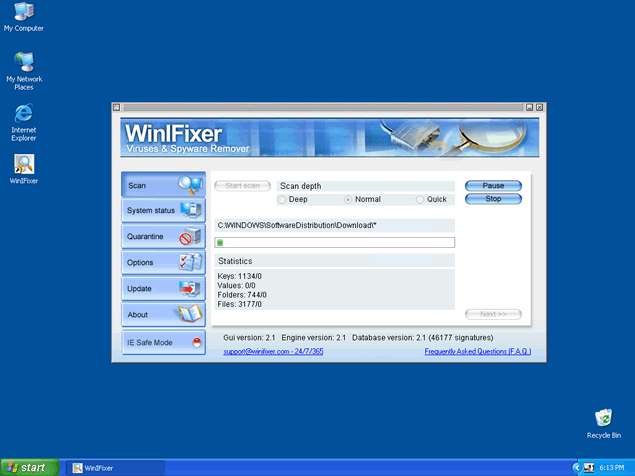The width and height of the screenshot is (635, 476).
Task: Choose the Quick scan depth option
Action: tap(420, 200)
